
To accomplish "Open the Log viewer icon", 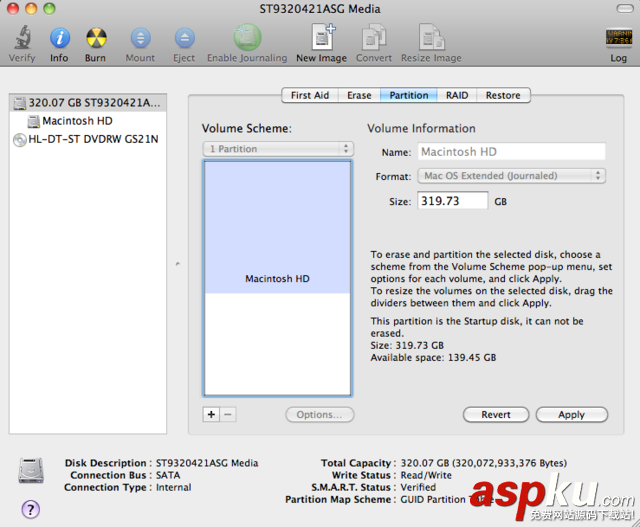I will coord(619,38).
